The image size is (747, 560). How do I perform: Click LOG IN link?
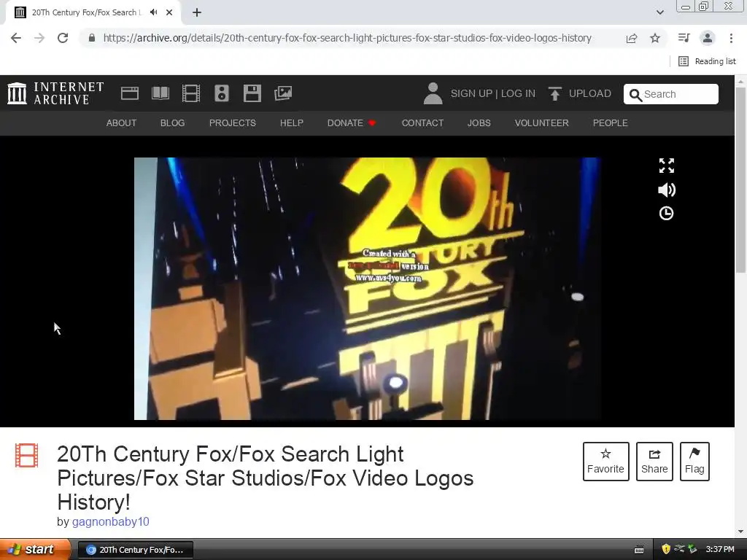(518, 93)
